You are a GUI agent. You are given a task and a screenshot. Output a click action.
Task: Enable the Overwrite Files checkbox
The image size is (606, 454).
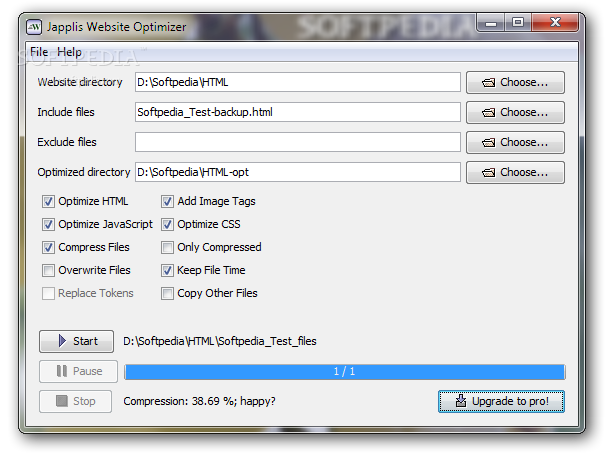(48, 270)
